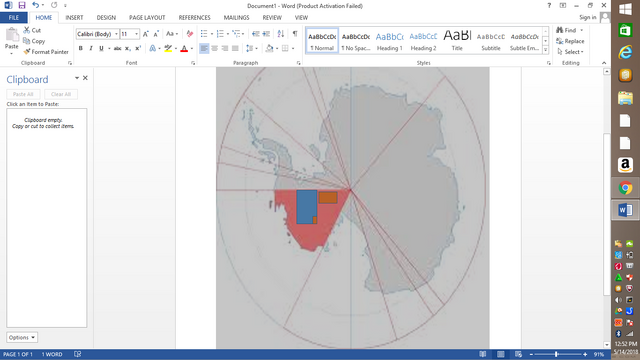Viewport: 640px width, 360px height.
Task: Open line spacing dropdown
Action: tap(251, 48)
